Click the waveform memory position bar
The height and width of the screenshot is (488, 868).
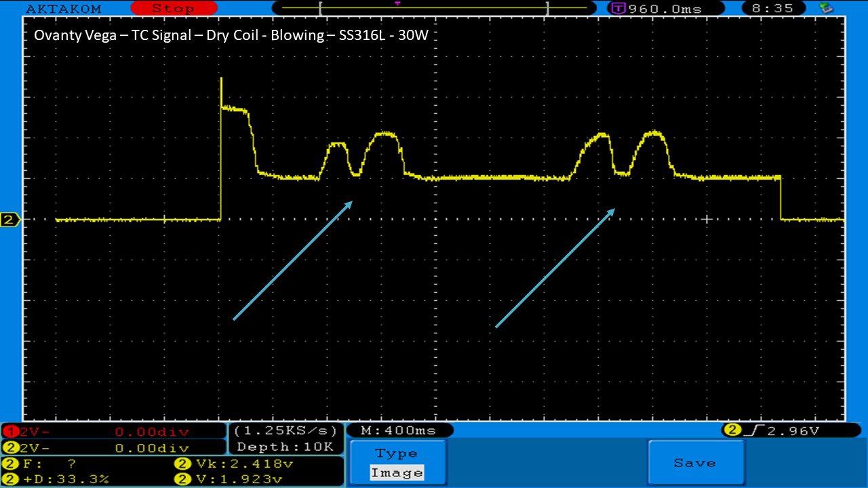(433, 9)
